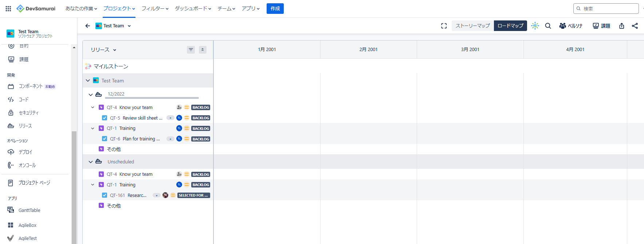Click the 作成 create button
Viewport: 644px width, 244px height.
click(275, 8)
